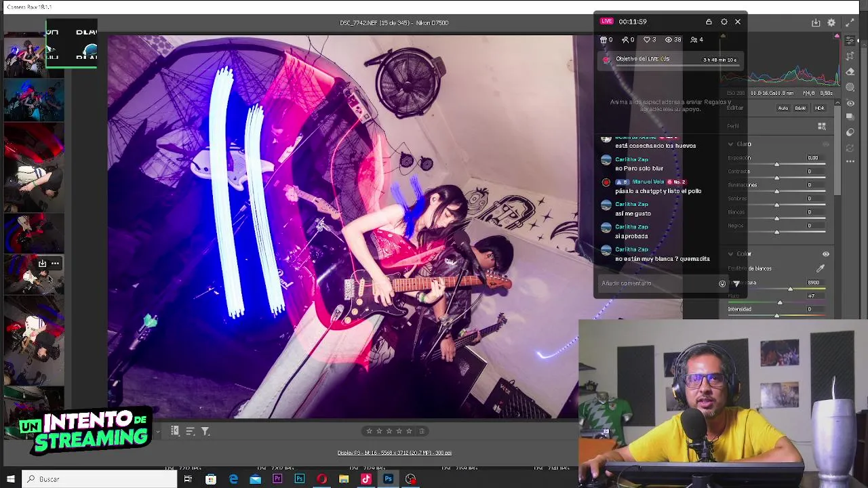
Task: Set rating to fifth star
Action: 409,431
